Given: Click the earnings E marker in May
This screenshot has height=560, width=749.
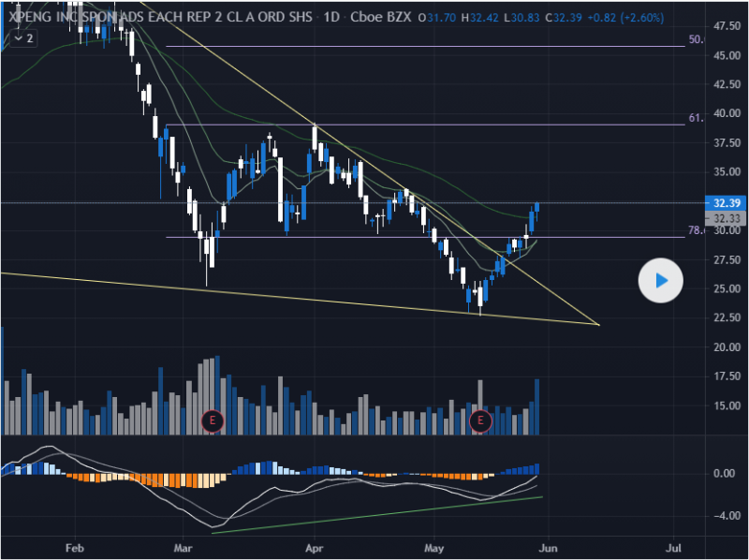Looking at the screenshot, I should [481, 420].
